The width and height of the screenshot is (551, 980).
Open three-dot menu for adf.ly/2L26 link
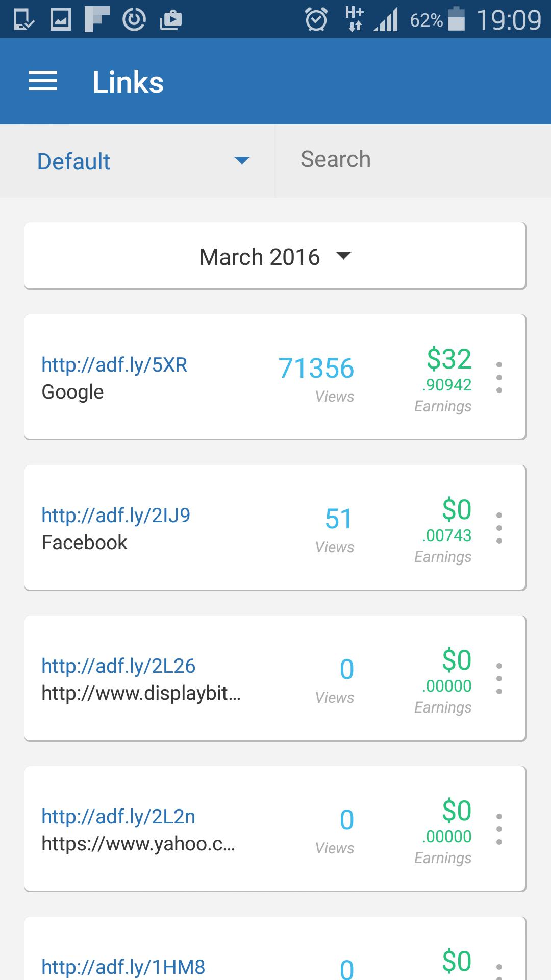coord(499,678)
